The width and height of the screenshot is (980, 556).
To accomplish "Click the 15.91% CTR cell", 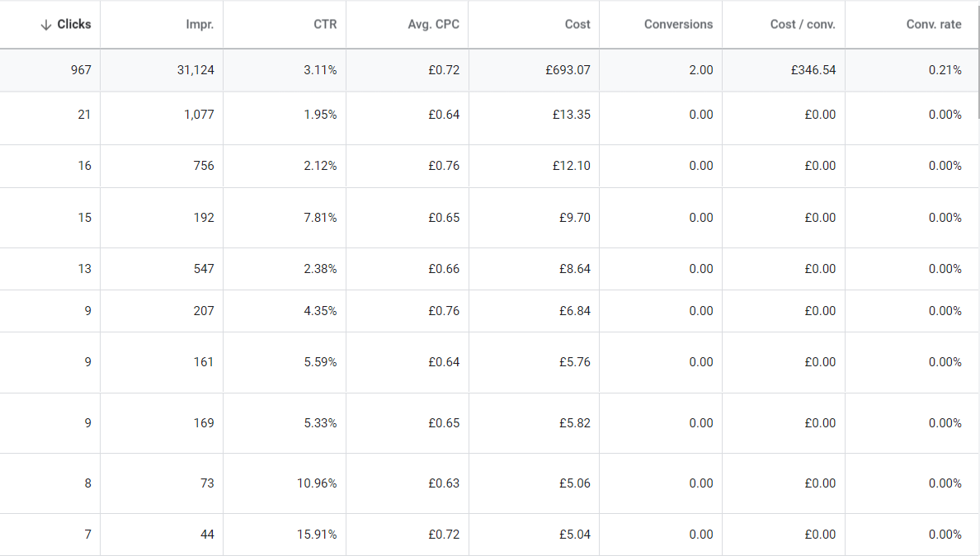I will (x=317, y=535).
